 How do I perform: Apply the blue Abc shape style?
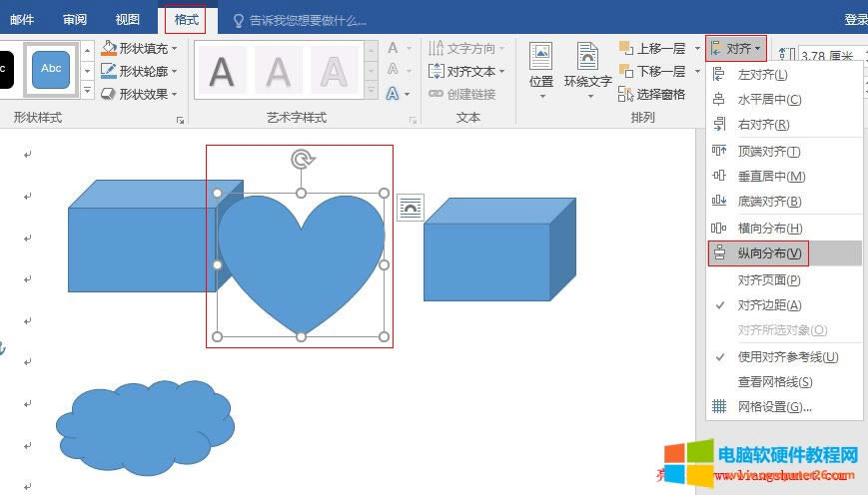click(x=51, y=69)
